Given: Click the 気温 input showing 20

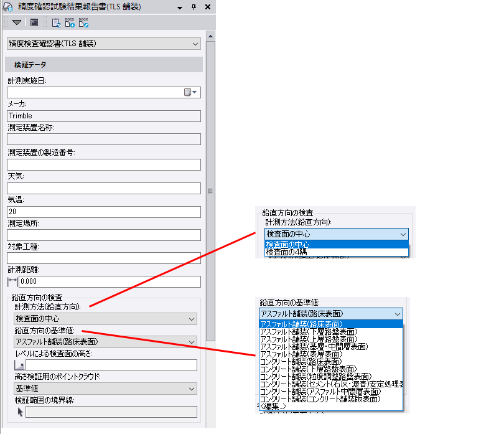Looking at the screenshot, I should click(103, 211).
